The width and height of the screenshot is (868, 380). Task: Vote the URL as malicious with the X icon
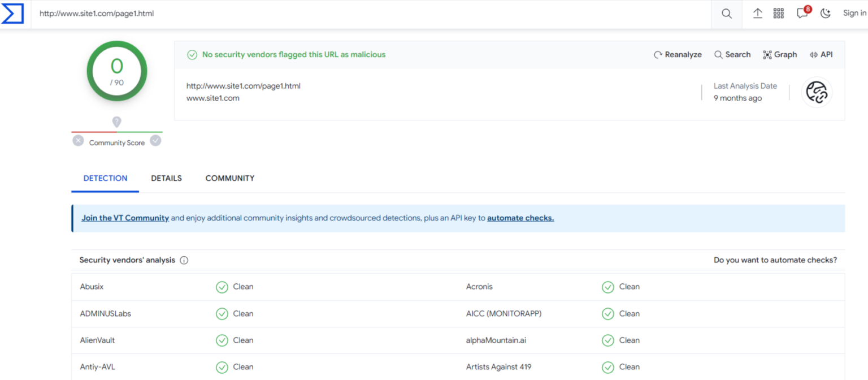[78, 140]
